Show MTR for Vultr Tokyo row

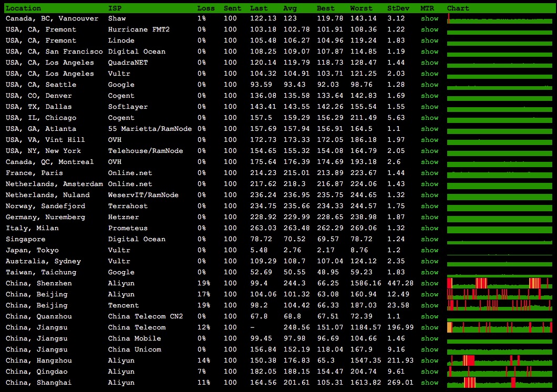click(x=429, y=250)
